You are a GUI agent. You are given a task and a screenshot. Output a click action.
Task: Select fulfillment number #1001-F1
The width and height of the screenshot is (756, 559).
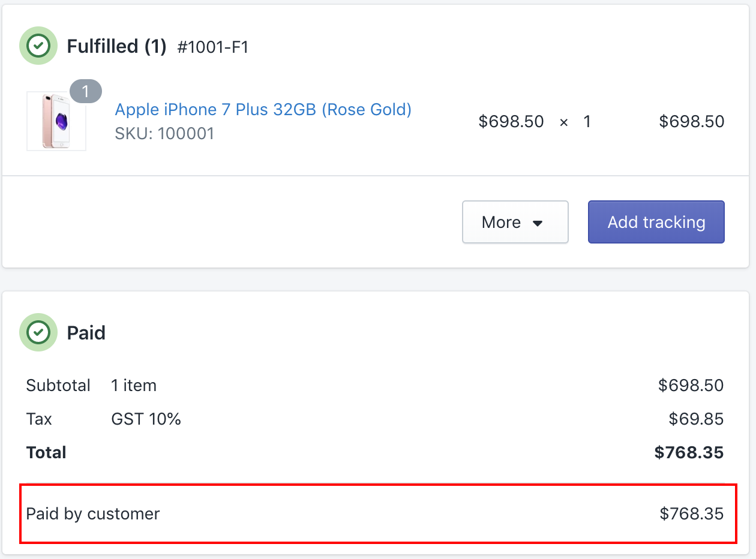pyautogui.click(x=213, y=47)
